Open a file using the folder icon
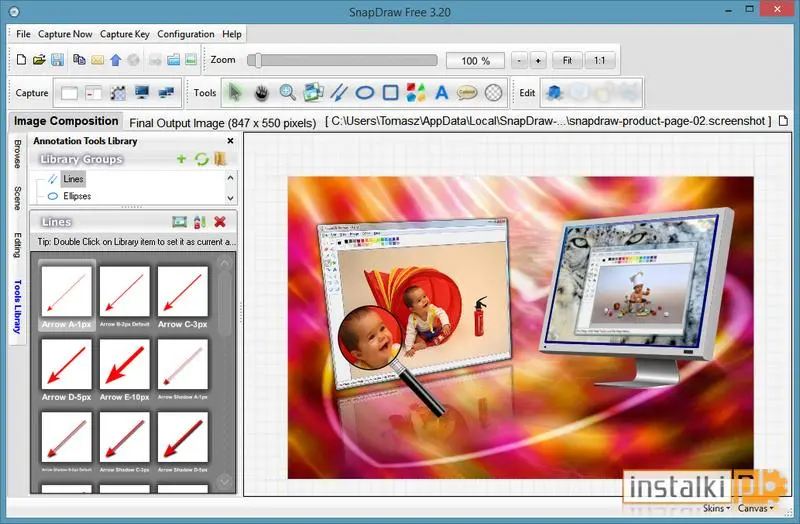 click(x=39, y=60)
